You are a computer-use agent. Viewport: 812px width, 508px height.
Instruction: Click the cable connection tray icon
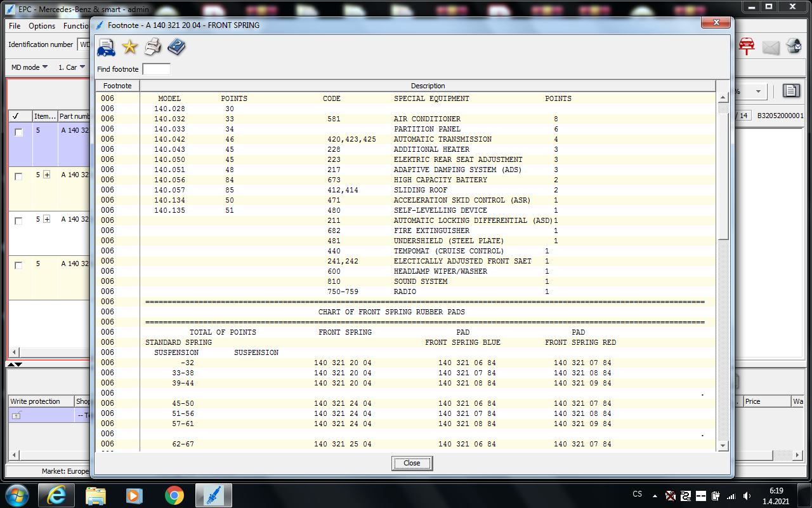click(x=686, y=495)
